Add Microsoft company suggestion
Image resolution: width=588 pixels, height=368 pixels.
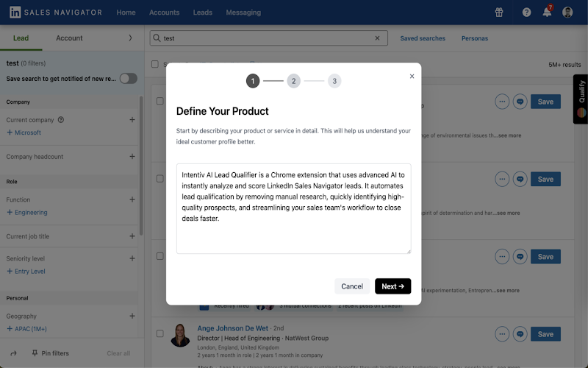coord(24,132)
